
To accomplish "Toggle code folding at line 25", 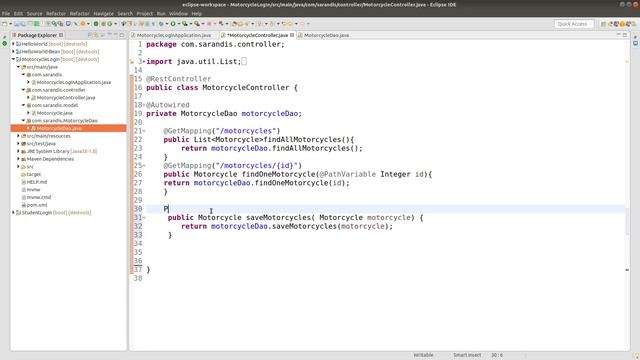I will point(144,166).
